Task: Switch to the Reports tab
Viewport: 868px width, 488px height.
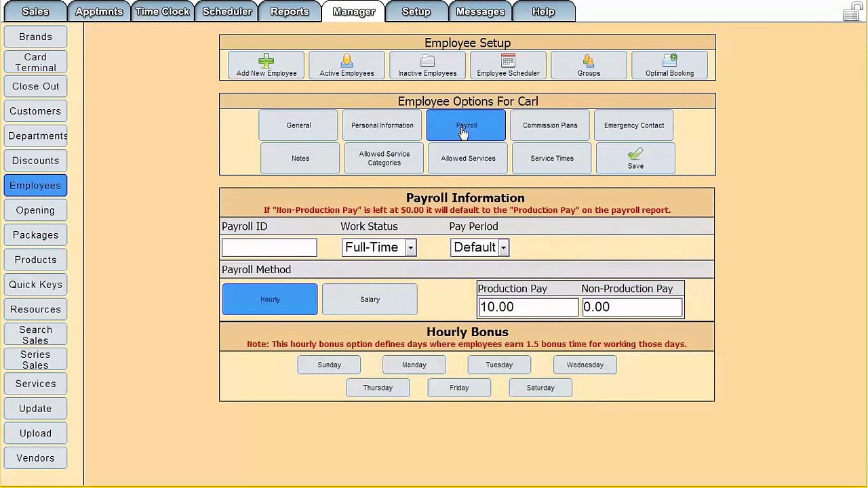Action: pyautogui.click(x=290, y=12)
